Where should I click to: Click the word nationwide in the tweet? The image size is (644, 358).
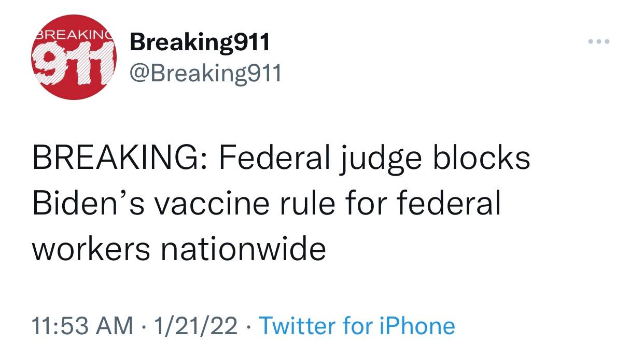(243, 249)
